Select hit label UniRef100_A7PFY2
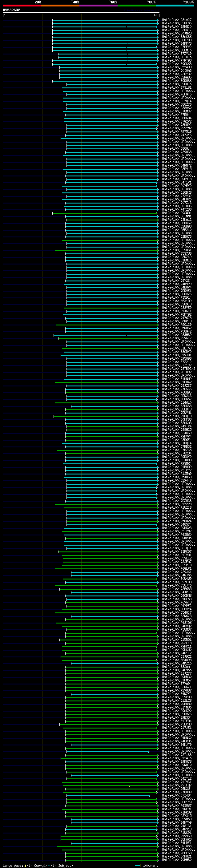Viewport: 197px width, 868px height. click(x=177, y=47)
